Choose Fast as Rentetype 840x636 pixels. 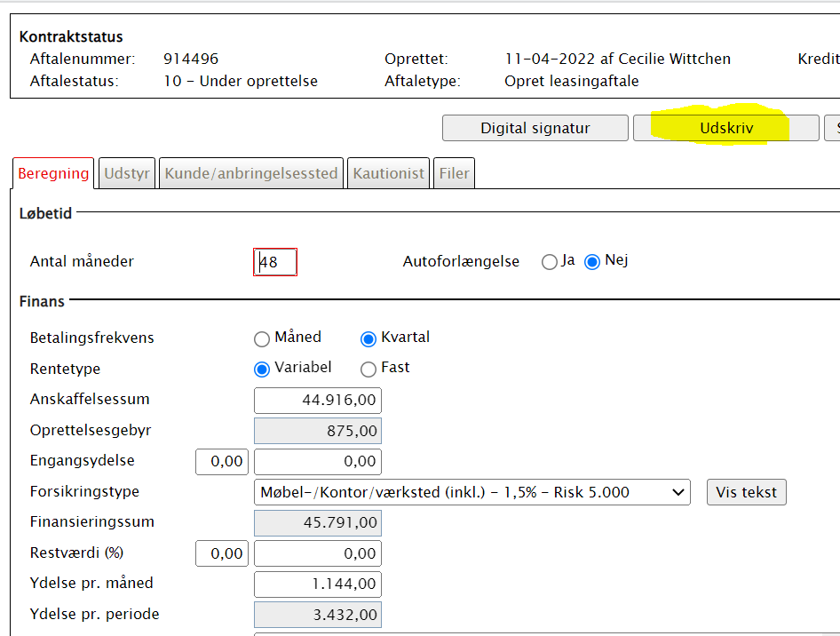(368, 369)
